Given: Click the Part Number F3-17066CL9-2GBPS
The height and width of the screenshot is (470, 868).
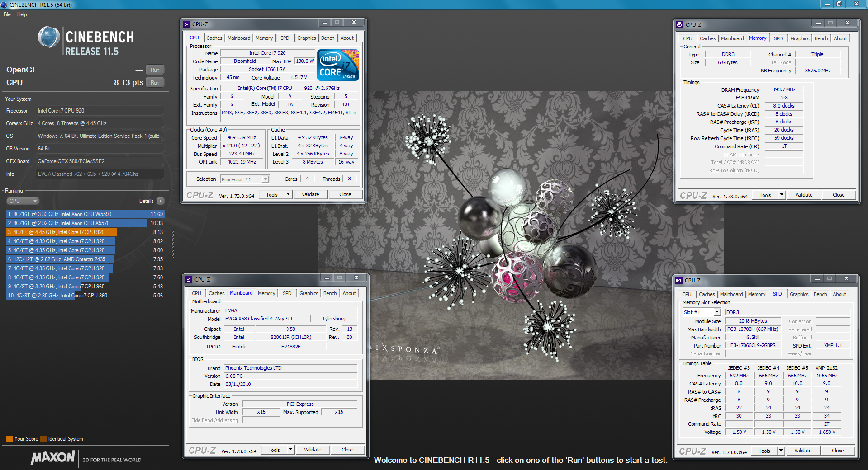Looking at the screenshot, I should pos(753,345).
